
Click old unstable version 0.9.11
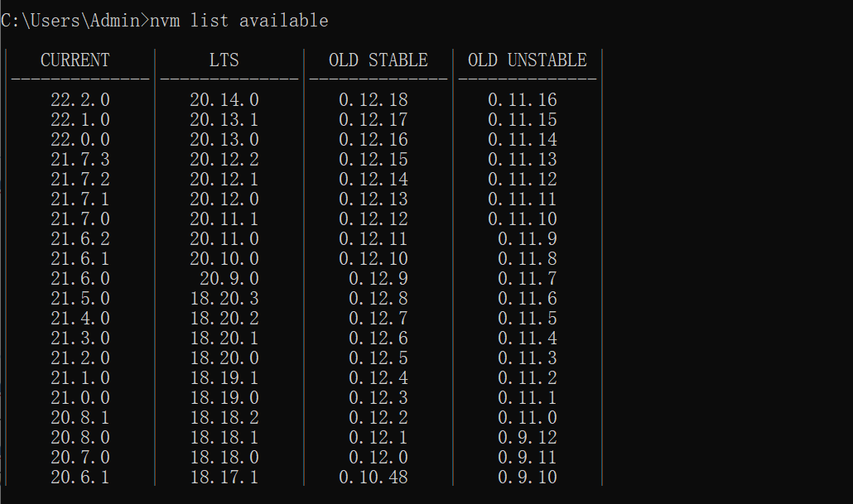(528, 458)
